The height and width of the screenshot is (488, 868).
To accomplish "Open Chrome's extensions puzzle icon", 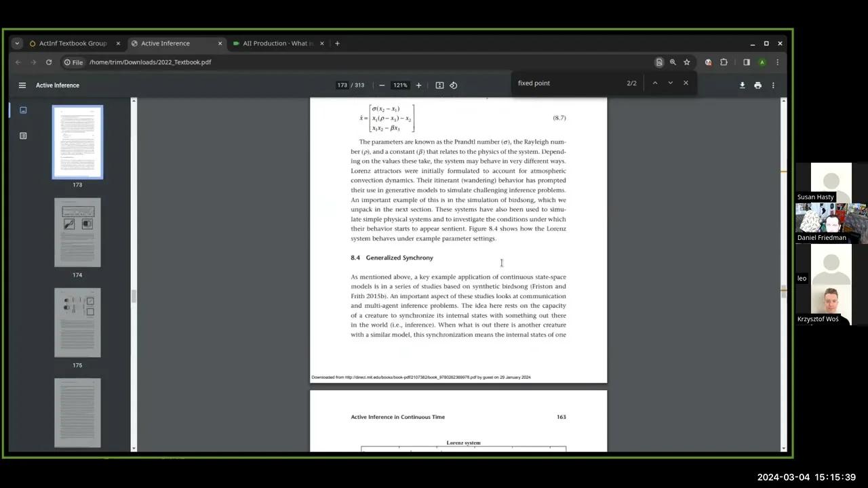I will (724, 62).
